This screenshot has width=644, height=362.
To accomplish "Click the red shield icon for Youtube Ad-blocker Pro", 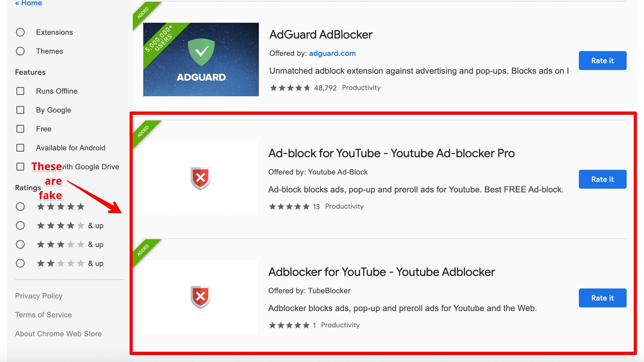I will [x=201, y=178].
